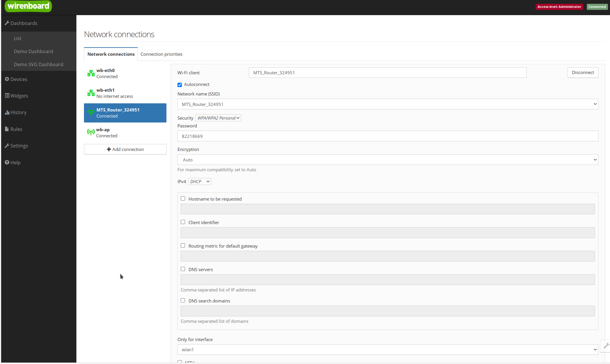Click the Widgets list icon
610x364 pixels.
click(x=7, y=95)
